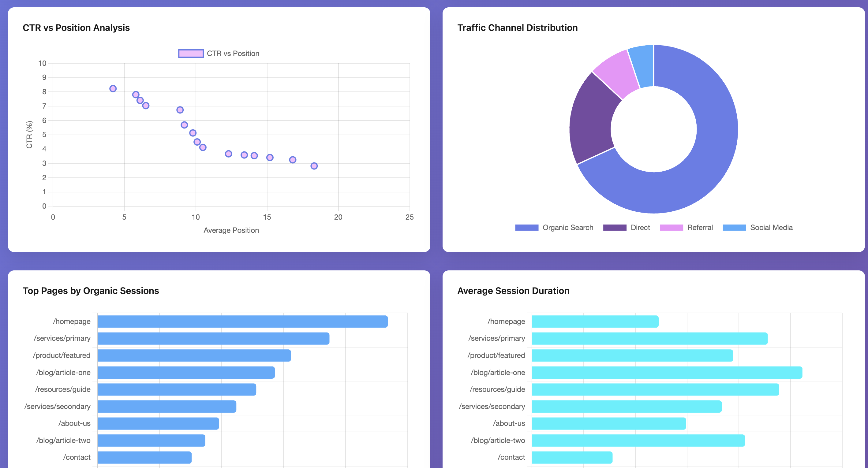This screenshot has height=468, width=868.
Task: Click the Organic Search legend color swatch
Action: tap(527, 227)
